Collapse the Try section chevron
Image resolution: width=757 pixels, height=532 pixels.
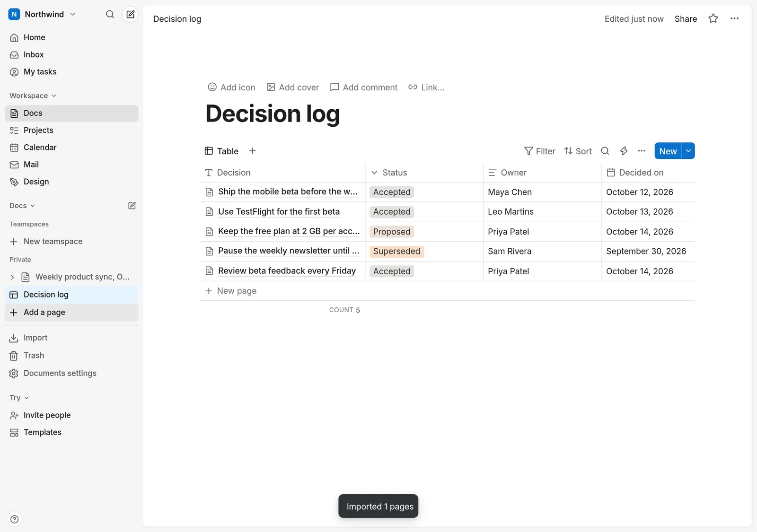click(26, 398)
